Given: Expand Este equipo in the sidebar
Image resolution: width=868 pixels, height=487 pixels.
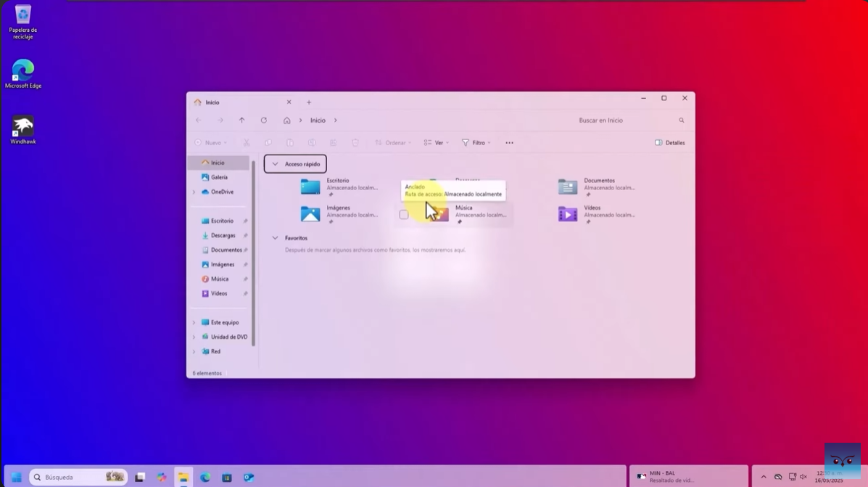Looking at the screenshot, I should coord(194,323).
